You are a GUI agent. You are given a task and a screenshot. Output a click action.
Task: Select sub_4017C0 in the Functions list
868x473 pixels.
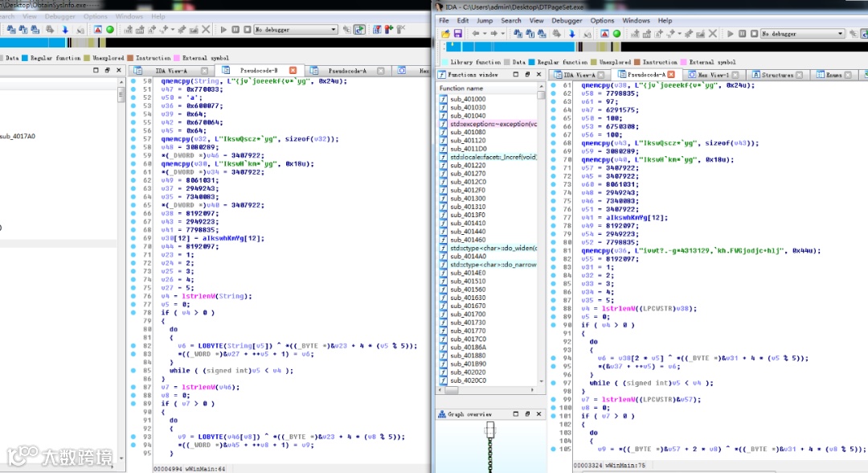pos(468,339)
